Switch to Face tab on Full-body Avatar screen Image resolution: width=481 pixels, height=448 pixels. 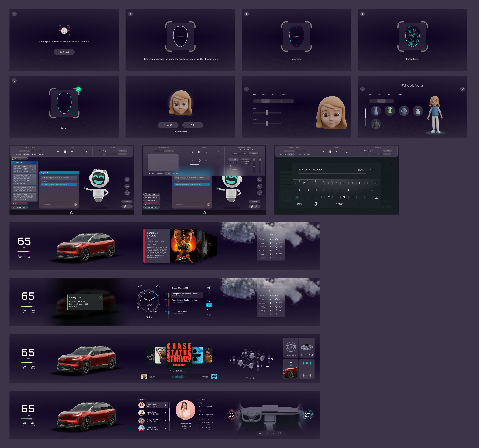371,95
